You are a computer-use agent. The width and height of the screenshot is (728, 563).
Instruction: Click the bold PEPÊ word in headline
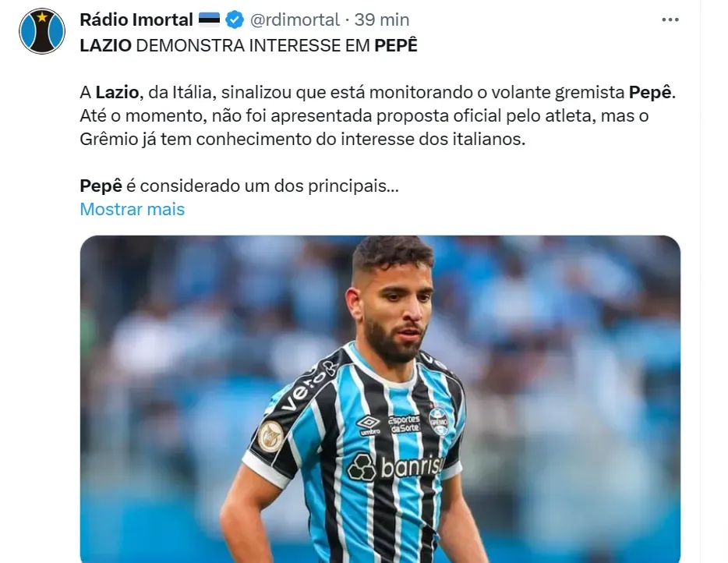[x=396, y=45]
